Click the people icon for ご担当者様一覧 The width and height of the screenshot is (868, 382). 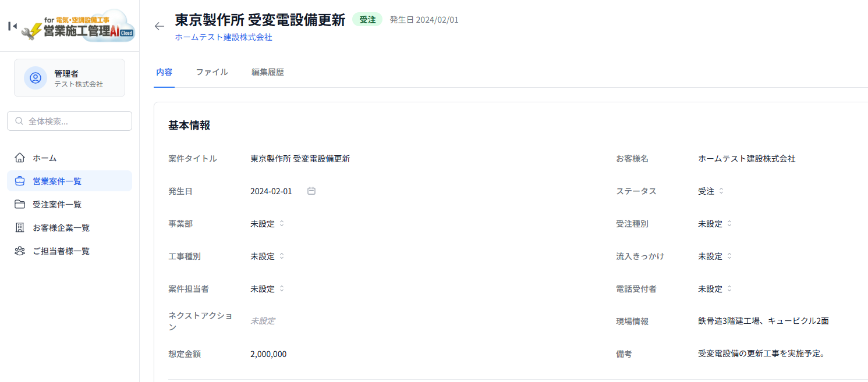tap(20, 251)
